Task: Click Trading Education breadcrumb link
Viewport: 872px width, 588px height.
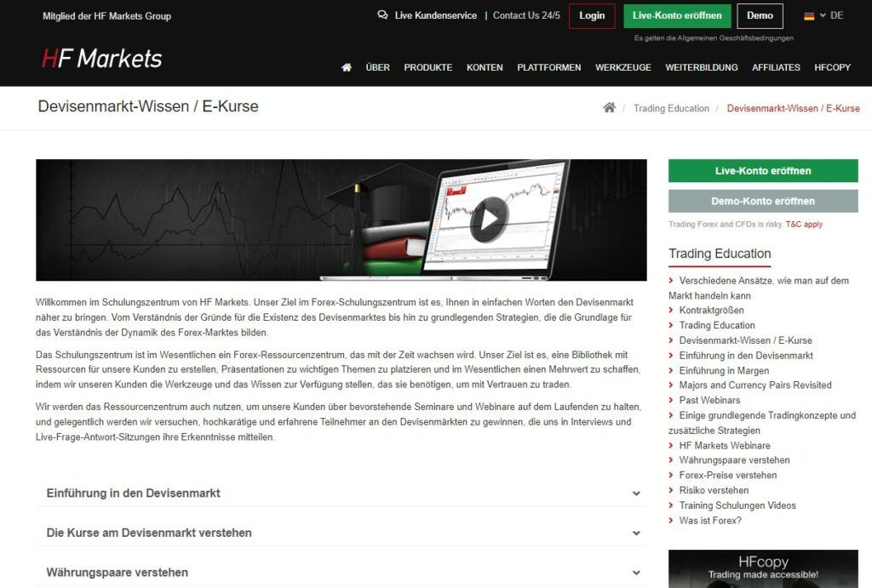Action: tap(671, 108)
